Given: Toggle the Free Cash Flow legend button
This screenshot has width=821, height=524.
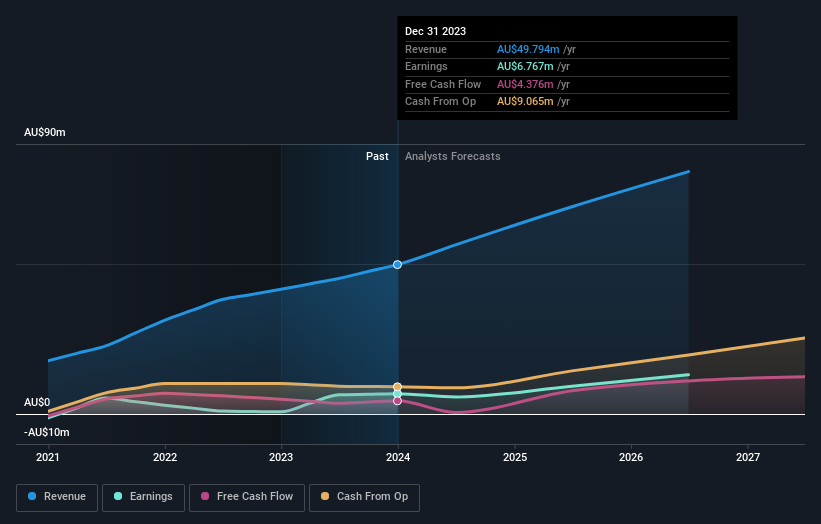Looking at the screenshot, I should coord(247,497).
